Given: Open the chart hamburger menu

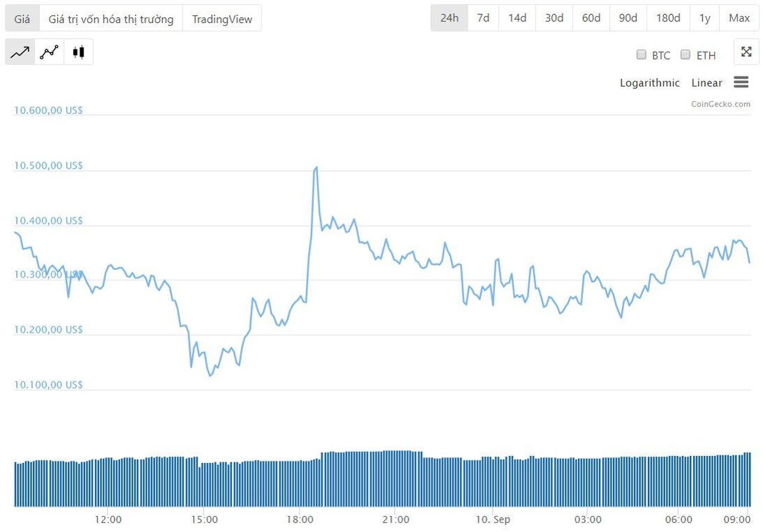Looking at the screenshot, I should pyautogui.click(x=741, y=82).
